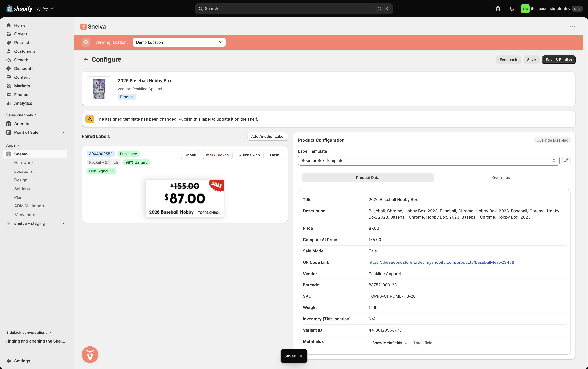The image size is (588, 369).
Task: Click the Feedback button
Action: (508, 59)
